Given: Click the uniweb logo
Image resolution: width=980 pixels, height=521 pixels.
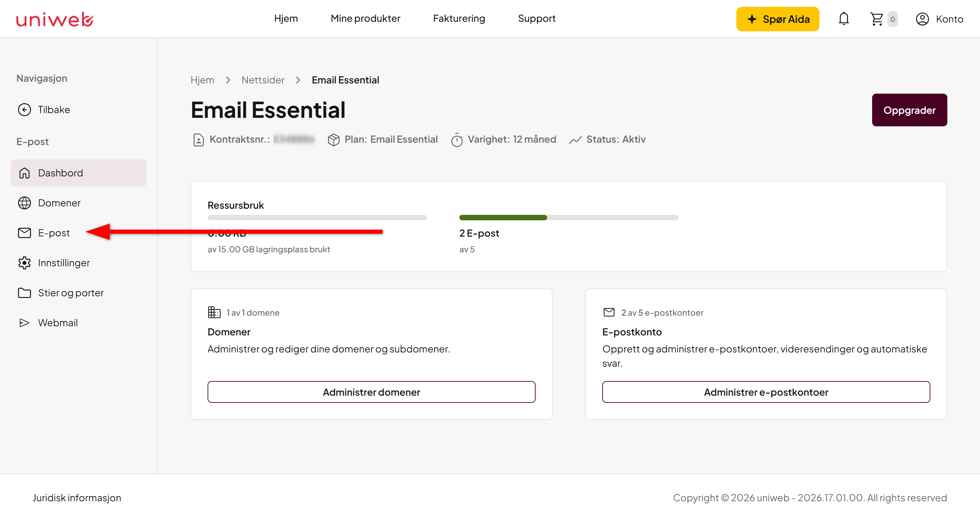Looking at the screenshot, I should click(x=55, y=19).
